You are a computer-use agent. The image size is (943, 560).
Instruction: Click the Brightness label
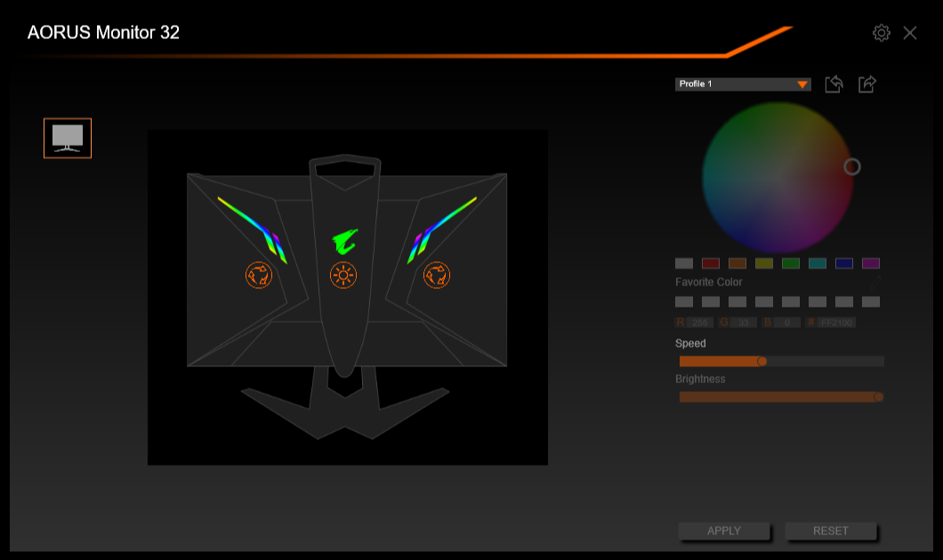700,379
